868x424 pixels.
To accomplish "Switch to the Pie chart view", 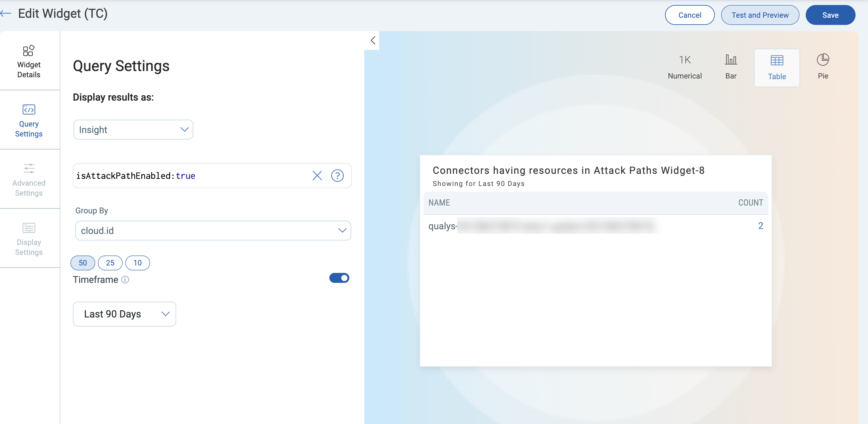I will pyautogui.click(x=823, y=67).
